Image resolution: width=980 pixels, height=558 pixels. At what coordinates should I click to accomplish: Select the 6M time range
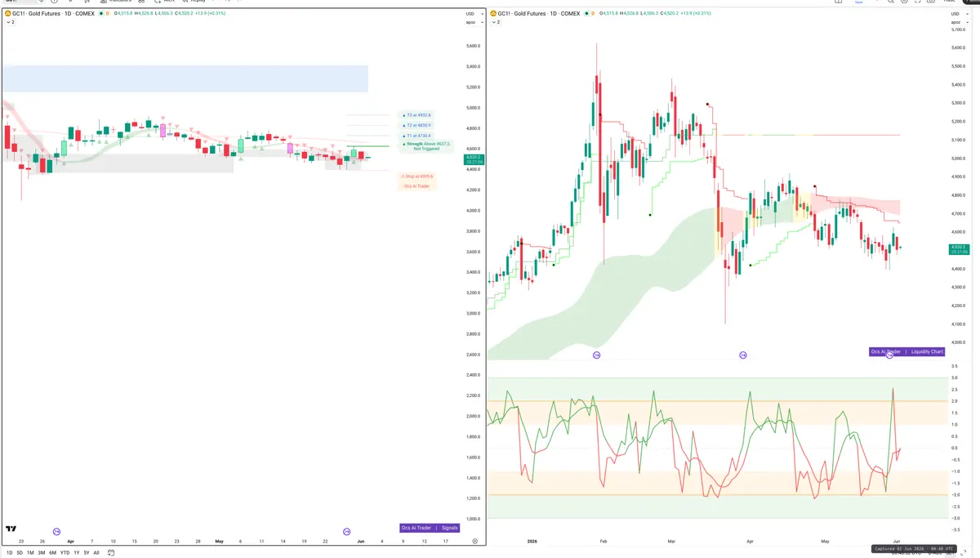(52, 552)
